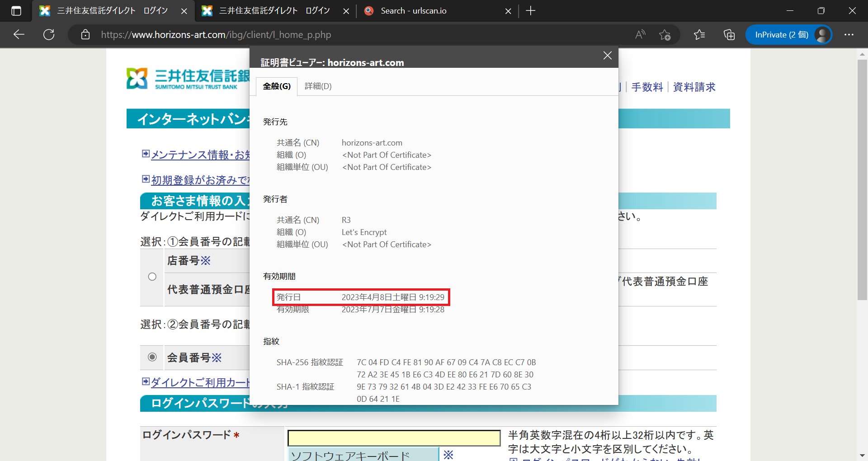Select the expiry date 2023年7月7日金曜日 9:19:28
This screenshot has width=868, height=461.
393,310
